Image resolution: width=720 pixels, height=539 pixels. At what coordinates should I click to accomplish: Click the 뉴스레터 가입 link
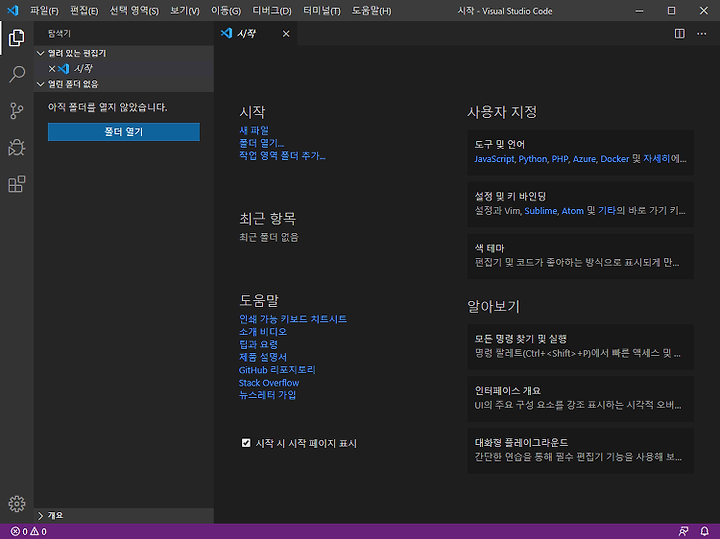point(267,395)
